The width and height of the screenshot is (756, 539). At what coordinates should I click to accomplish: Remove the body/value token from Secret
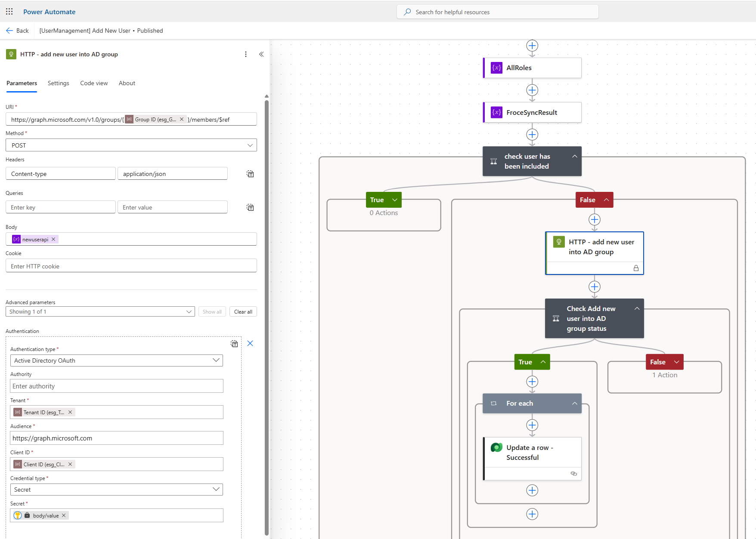click(64, 515)
